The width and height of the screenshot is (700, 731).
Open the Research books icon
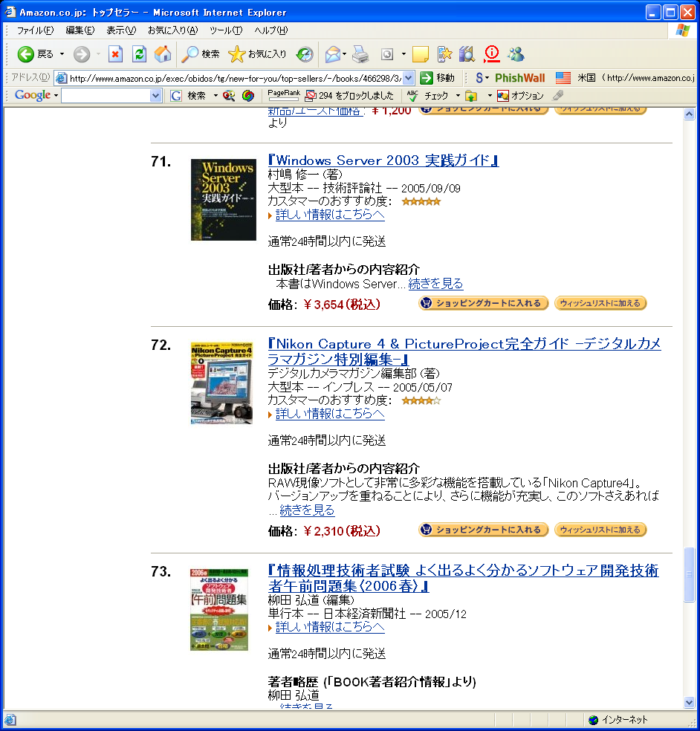467,54
